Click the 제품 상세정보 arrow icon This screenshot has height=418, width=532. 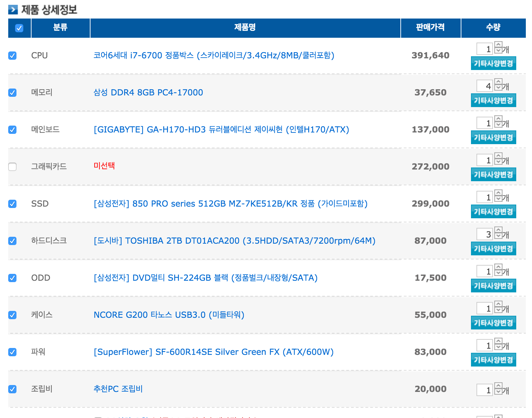[x=13, y=10]
